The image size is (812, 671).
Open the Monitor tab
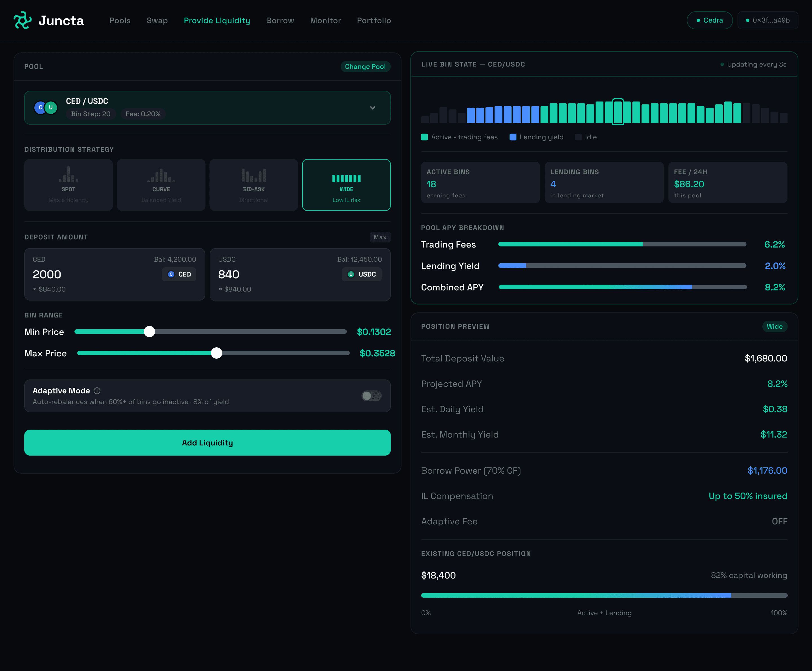(325, 21)
